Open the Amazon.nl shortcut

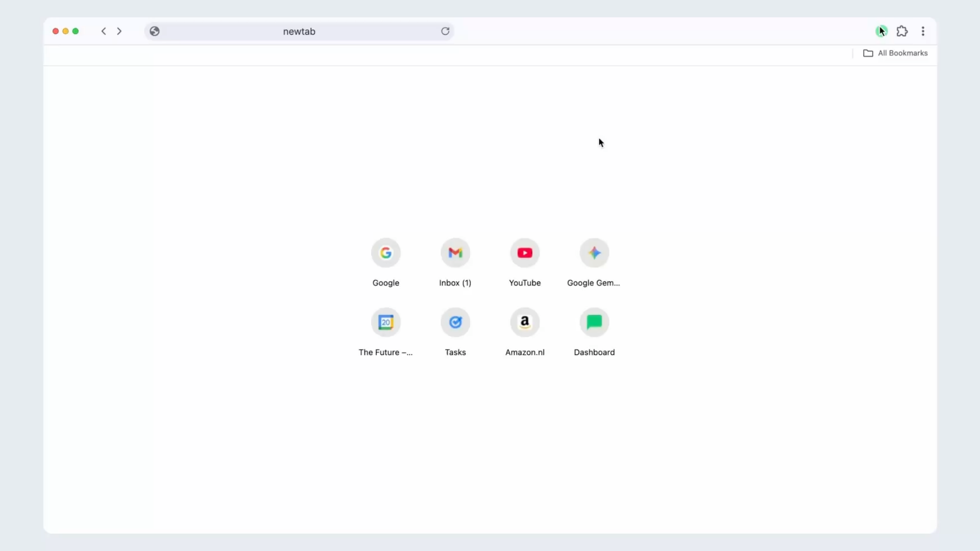525,322
